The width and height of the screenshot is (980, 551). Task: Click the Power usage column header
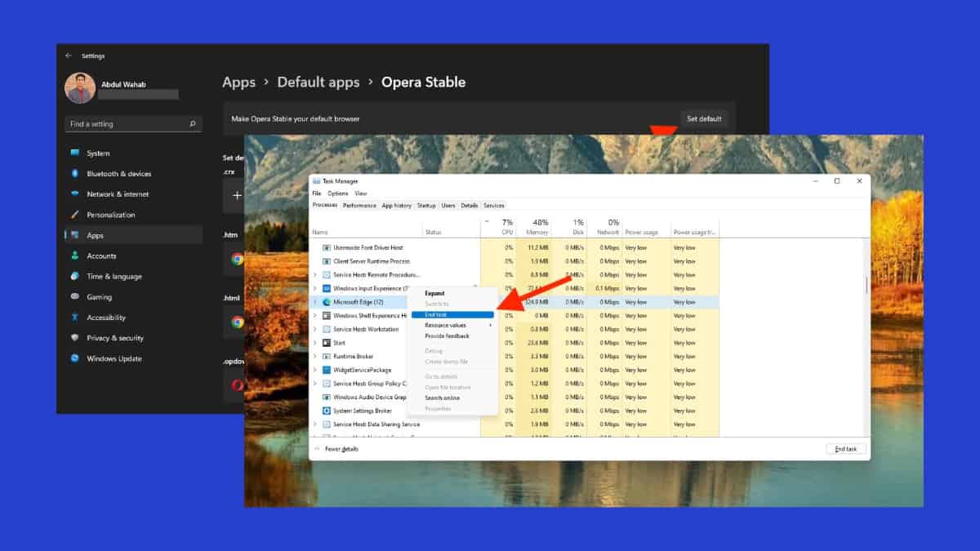click(x=646, y=227)
